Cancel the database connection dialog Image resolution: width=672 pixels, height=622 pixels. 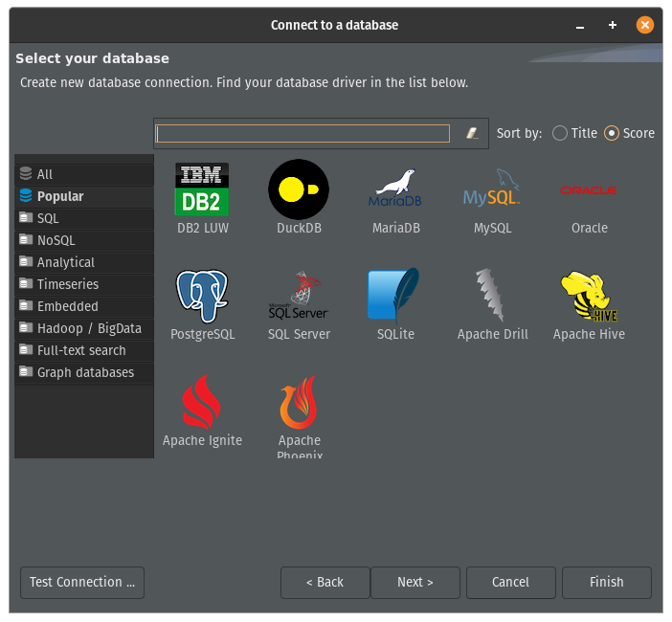pos(510,582)
